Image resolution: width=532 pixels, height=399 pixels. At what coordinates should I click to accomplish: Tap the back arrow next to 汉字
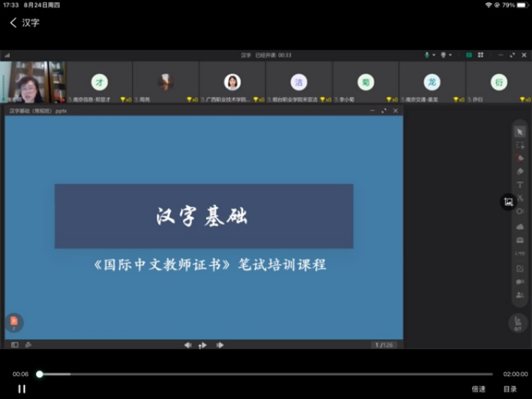[13, 22]
